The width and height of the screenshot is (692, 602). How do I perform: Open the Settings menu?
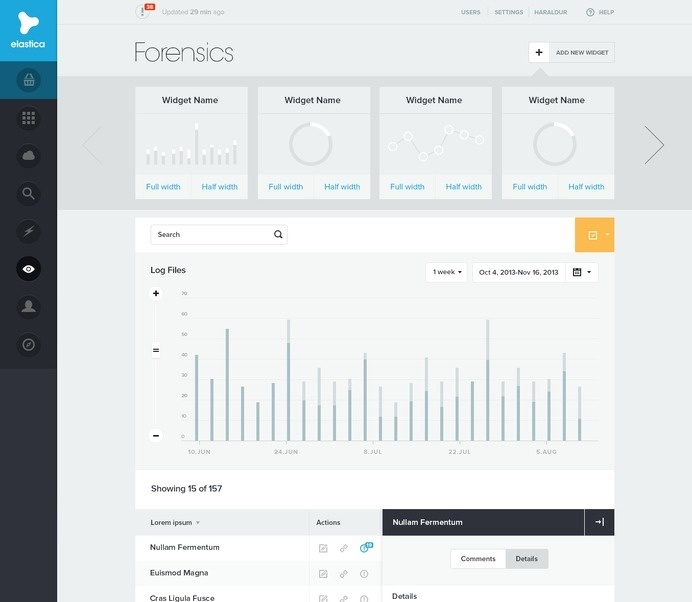coord(508,12)
